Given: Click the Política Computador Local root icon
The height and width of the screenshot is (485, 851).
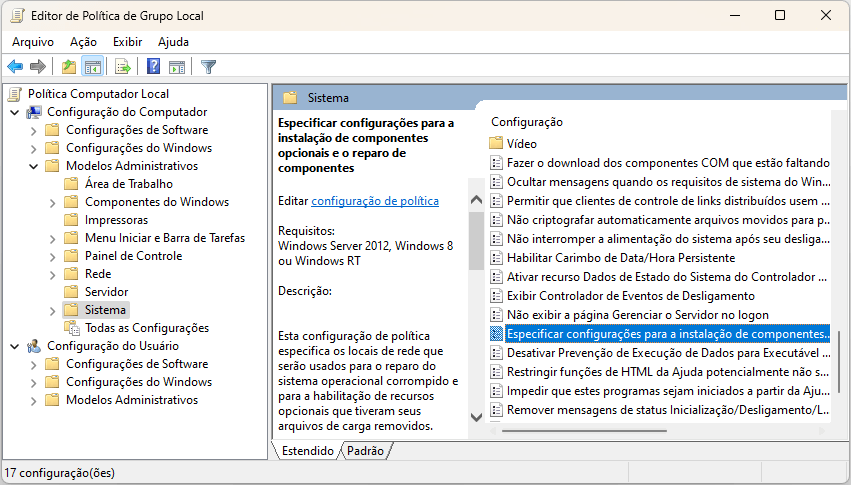Looking at the screenshot, I should pyautogui.click(x=15, y=94).
